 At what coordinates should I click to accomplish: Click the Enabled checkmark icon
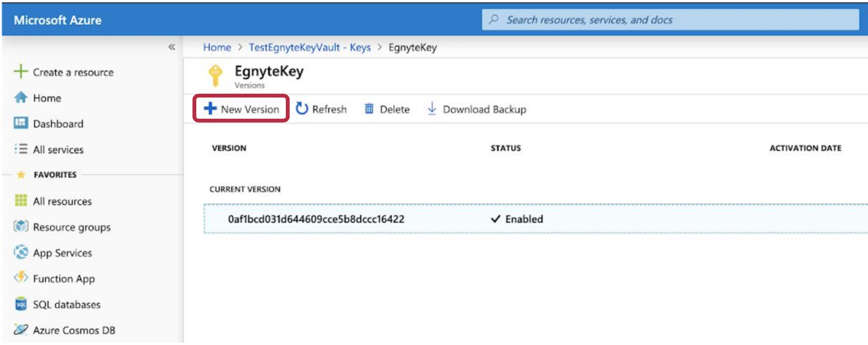tap(496, 219)
